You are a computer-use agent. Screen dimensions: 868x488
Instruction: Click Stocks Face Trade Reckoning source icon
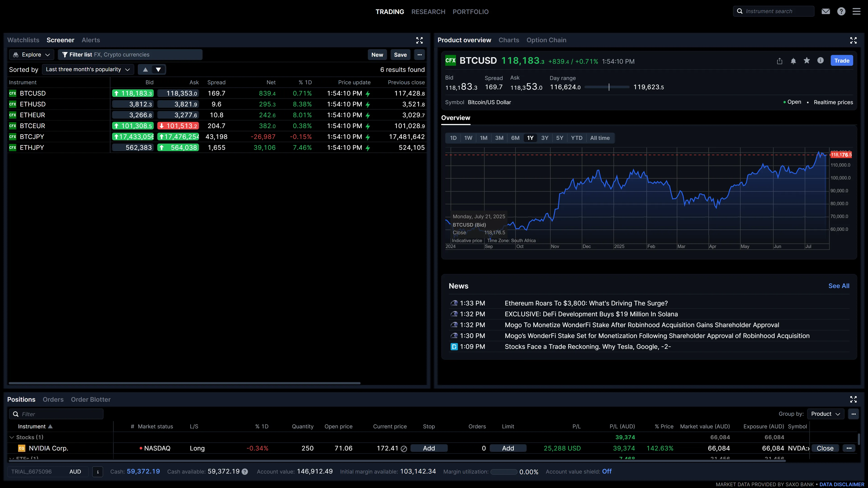[454, 347]
